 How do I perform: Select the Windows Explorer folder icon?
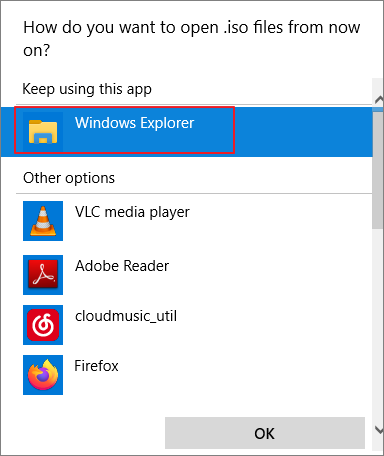point(43,132)
